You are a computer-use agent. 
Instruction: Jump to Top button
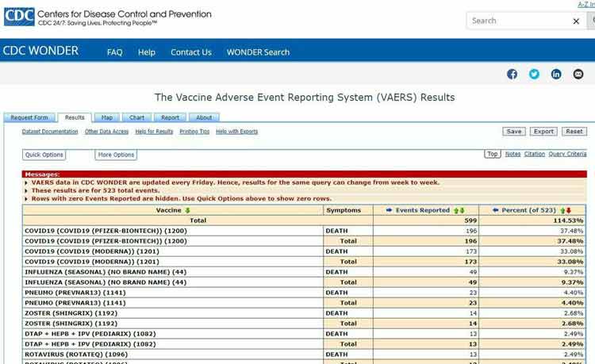493,154
